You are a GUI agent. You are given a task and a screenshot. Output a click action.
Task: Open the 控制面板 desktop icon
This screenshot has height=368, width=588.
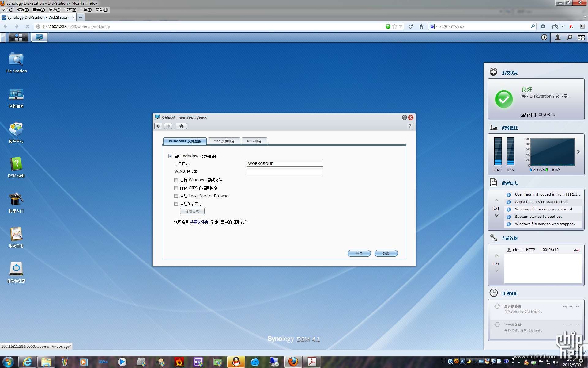(x=16, y=98)
